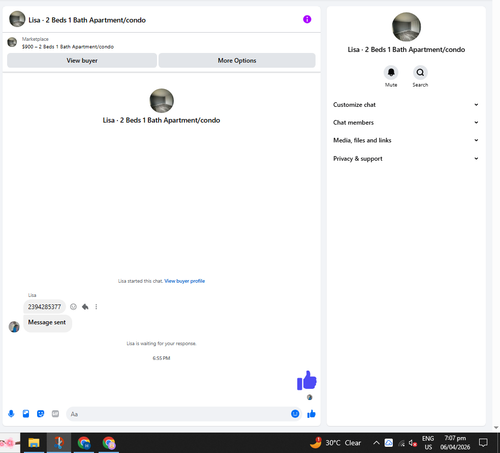Image resolution: width=500 pixels, height=453 pixels.
Task: Click More Options button
Action: pyautogui.click(x=237, y=60)
